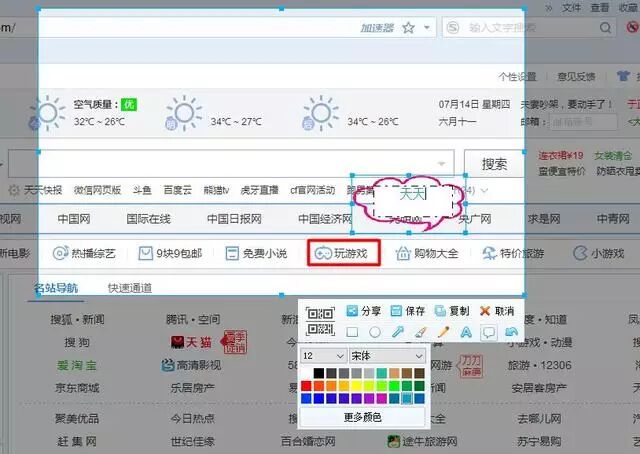This screenshot has height=454, width=640.
Task: Click the 更多颜色 more colors button
Action: 362,417
